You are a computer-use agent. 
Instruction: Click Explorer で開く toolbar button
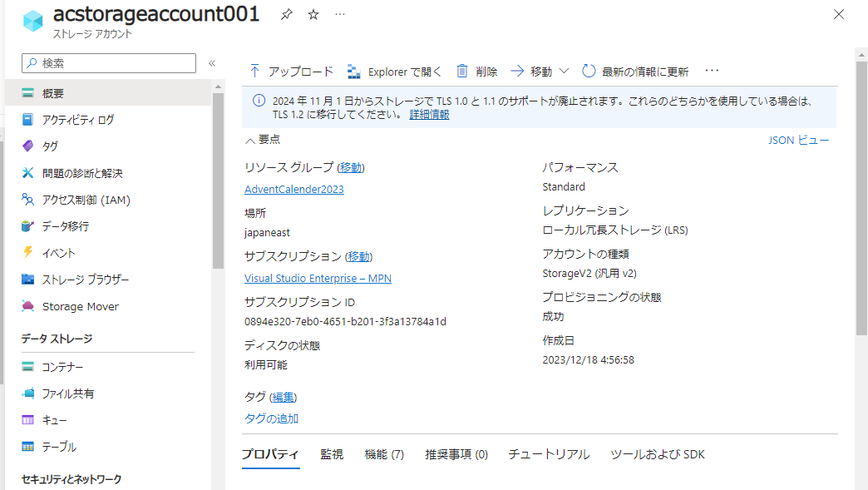[394, 72]
